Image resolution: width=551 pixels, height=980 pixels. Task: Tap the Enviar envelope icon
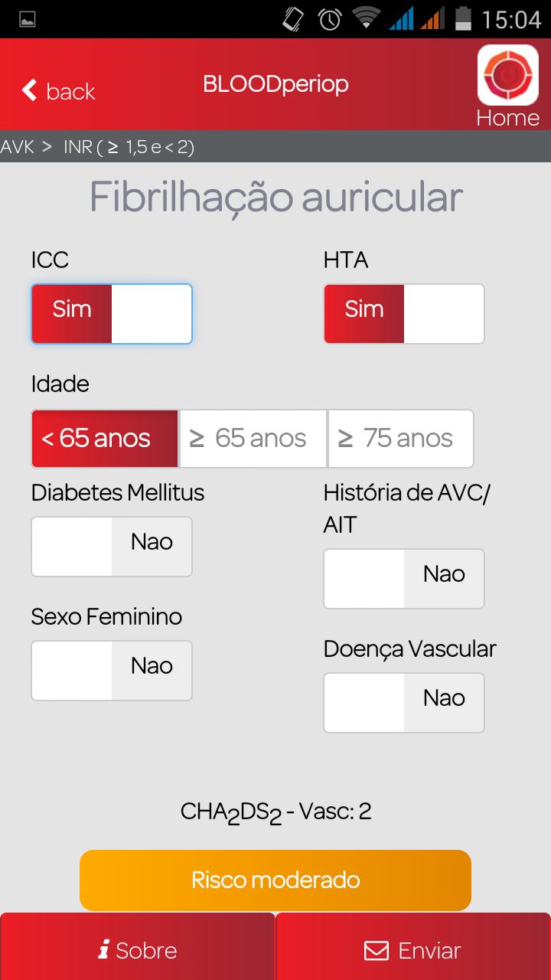pos(376,950)
